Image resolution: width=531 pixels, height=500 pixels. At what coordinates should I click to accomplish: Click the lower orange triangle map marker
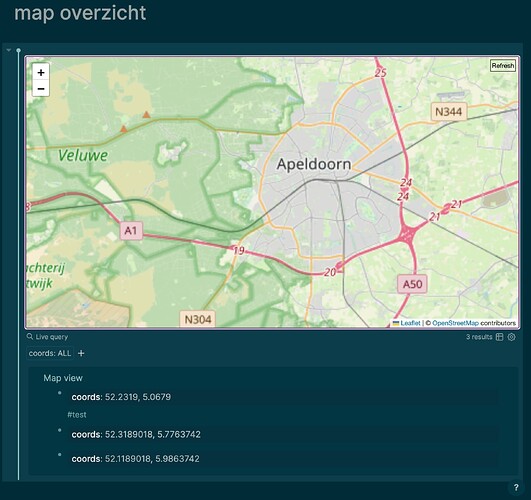(x=124, y=129)
